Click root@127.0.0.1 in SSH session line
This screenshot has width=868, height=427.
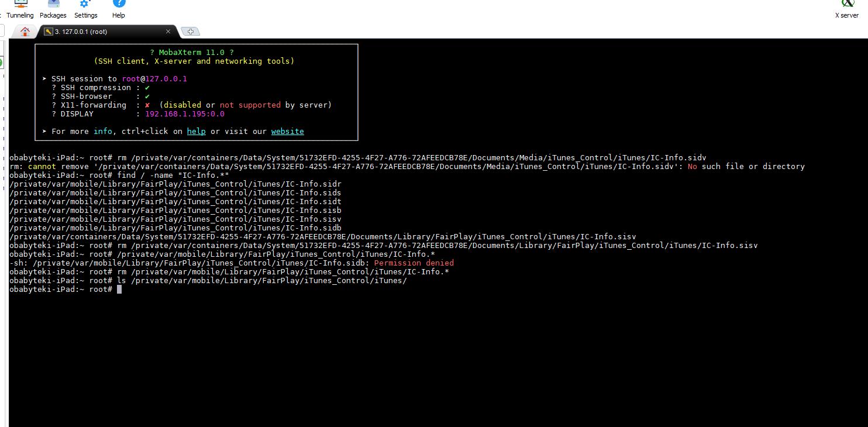click(154, 79)
